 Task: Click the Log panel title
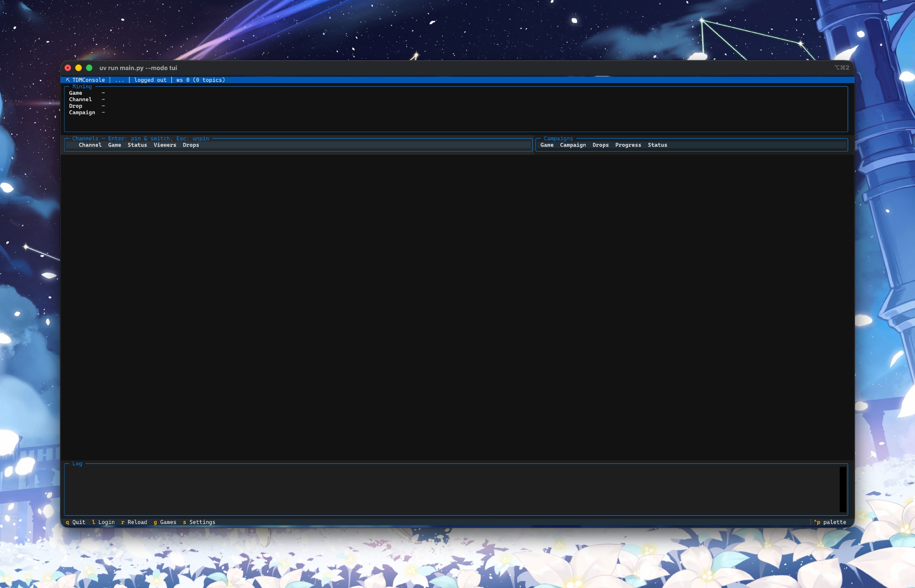tap(77, 464)
